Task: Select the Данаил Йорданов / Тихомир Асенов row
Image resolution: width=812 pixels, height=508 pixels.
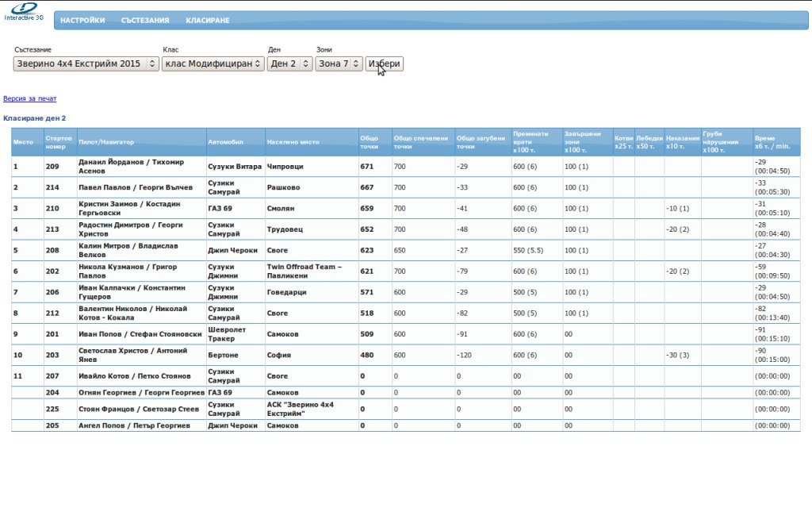Action: point(131,167)
